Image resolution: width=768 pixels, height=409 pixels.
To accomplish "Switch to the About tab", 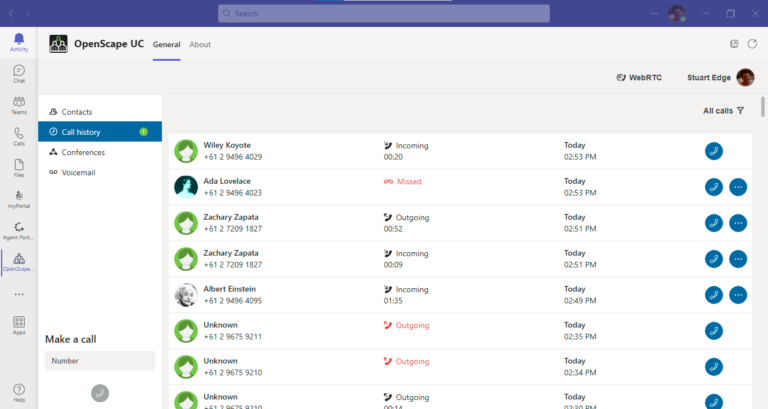I will pos(200,45).
